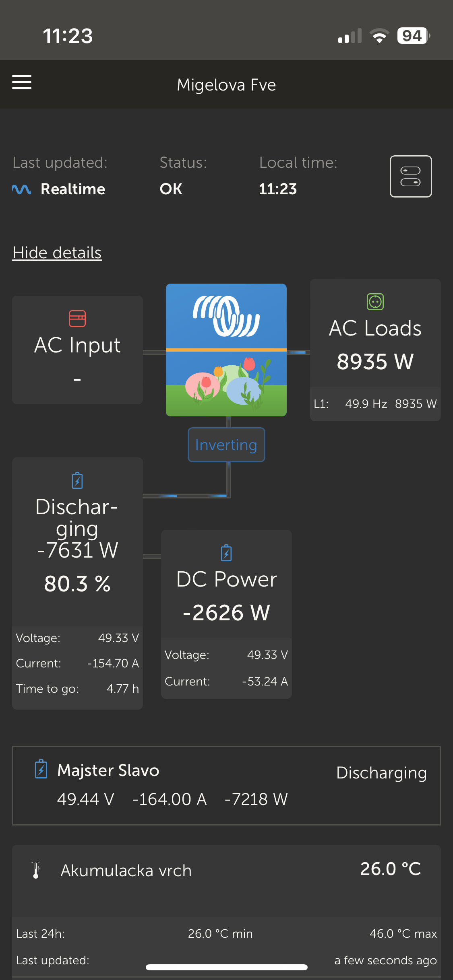Tap the Time to go 4.77 h value

click(123, 689)
